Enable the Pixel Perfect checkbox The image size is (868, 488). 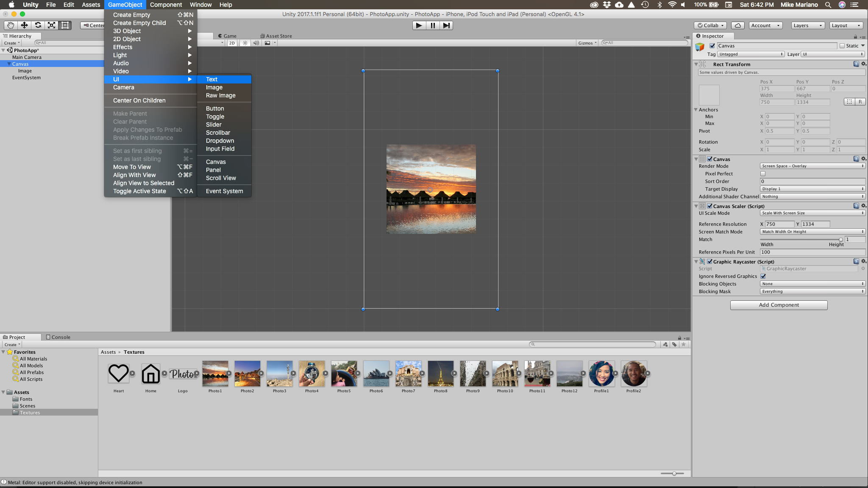pos(762,174)
